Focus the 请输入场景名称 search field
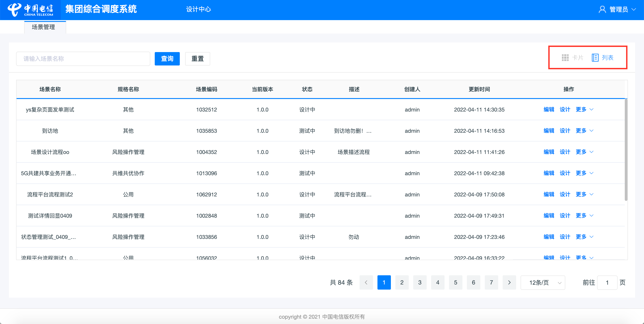This screenshot has height=324, width=644. coord(83,59)
